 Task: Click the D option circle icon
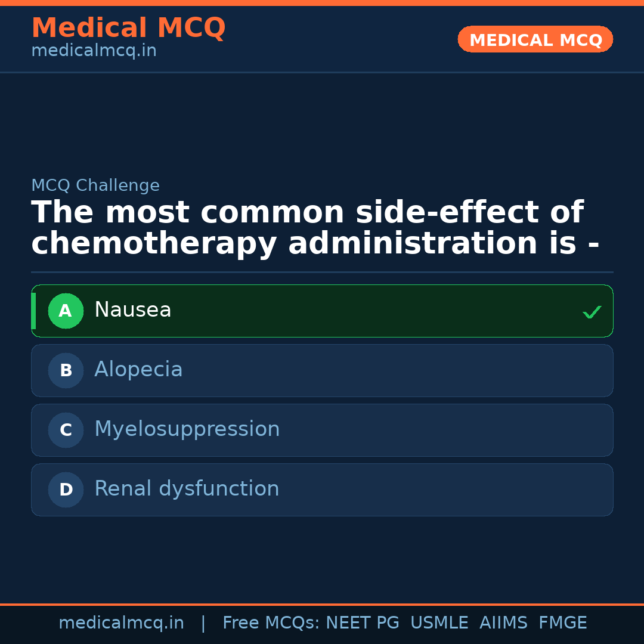coord(66,490)
